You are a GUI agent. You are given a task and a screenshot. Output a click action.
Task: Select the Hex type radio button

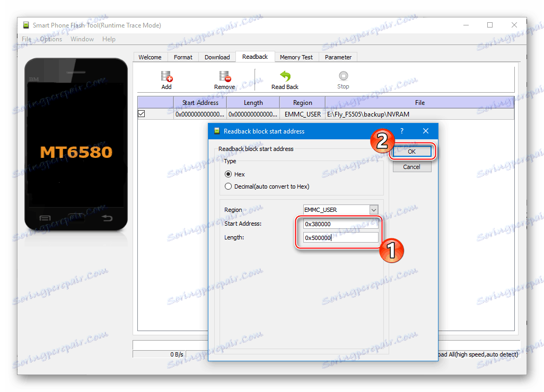(x=229, y=174)
